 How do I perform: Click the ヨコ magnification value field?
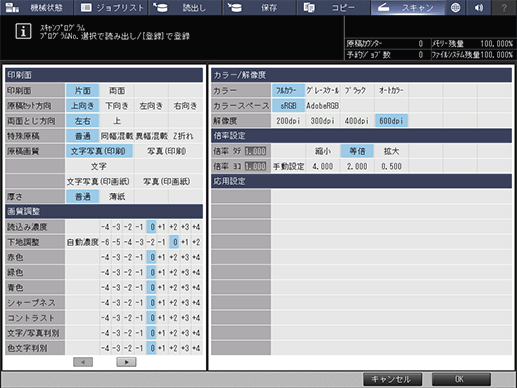256,166
